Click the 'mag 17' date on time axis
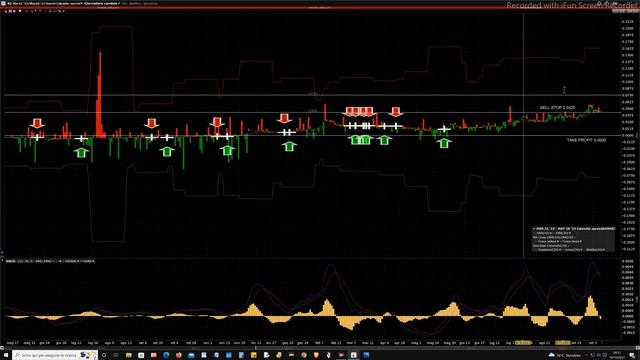This screenshot has width=640, height=360. tap(13, 343)
